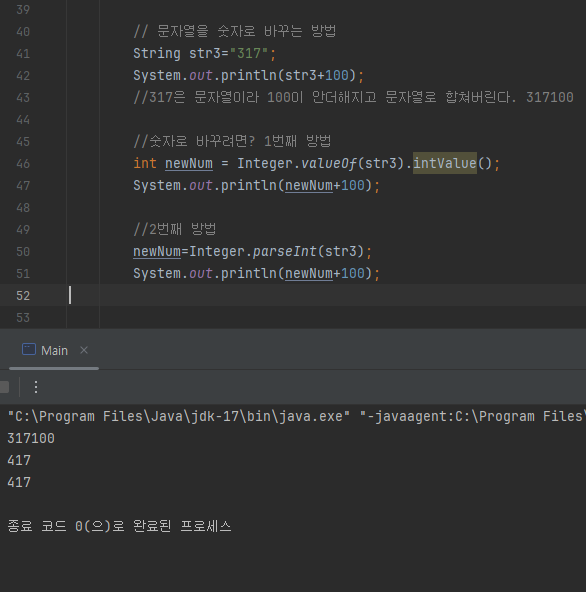Click the valueOf method on line 46
Screen dimensions: 586x592
[329, 163]
